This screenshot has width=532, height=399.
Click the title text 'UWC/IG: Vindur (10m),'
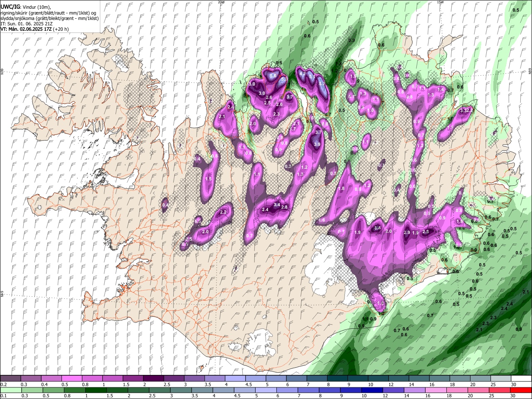(26, 7)
